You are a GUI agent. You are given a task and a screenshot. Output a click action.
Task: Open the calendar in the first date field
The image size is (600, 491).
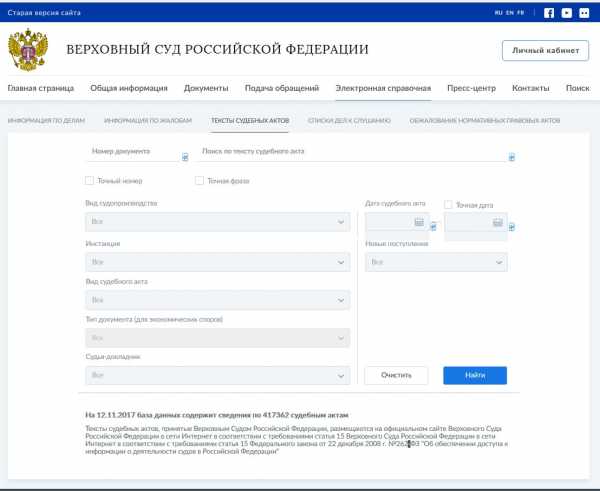coord(419,222)
